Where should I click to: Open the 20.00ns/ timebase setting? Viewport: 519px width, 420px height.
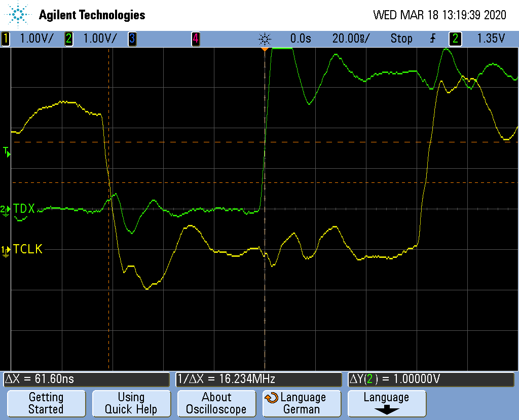pos(351,39)
